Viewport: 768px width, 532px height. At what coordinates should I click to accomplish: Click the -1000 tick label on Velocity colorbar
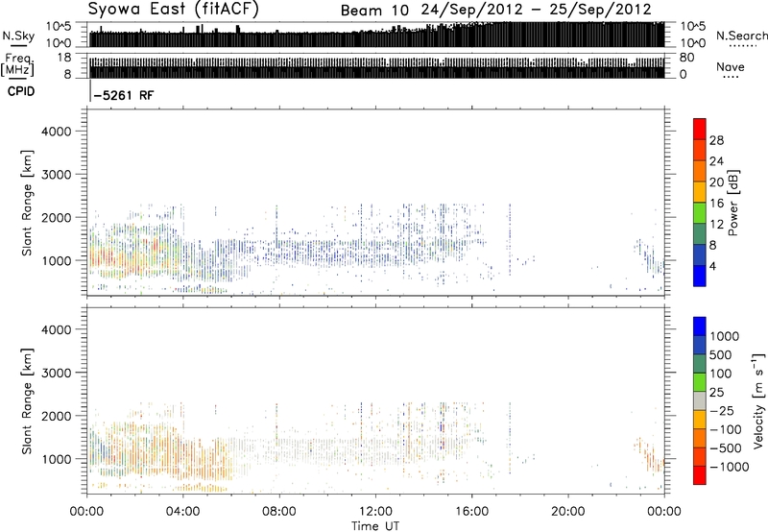pos(730,467)
